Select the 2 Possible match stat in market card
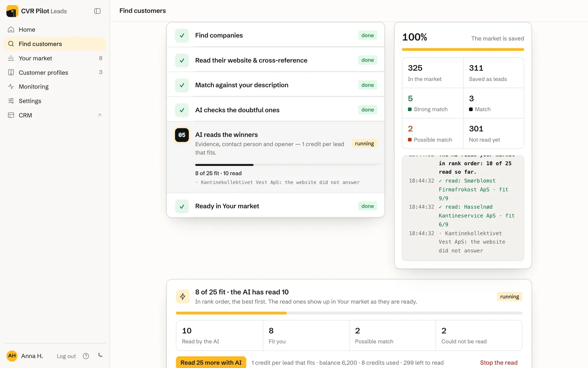This screenshot has height=368, width=588. [x=433, y=134]
